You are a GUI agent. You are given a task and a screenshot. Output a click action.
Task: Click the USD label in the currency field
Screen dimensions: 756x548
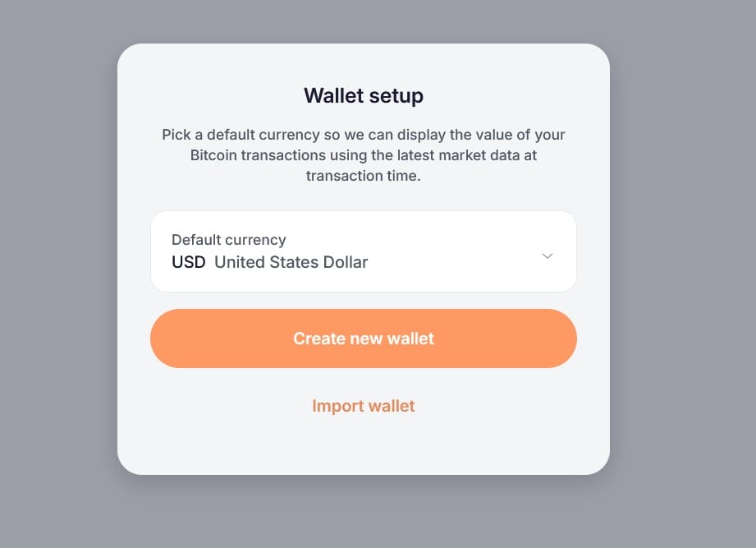tap(187, 261)
